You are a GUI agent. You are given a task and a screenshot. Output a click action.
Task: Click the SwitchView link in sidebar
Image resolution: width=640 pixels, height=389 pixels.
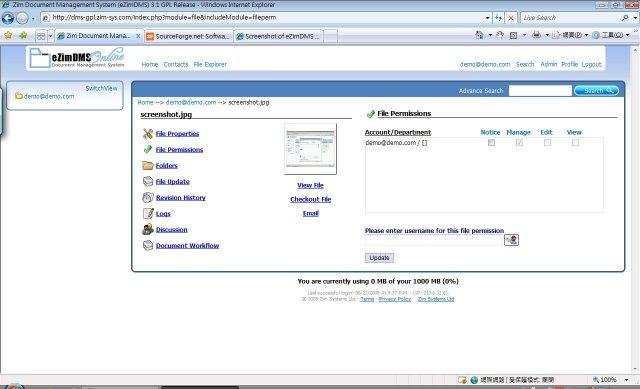(101, 88)
